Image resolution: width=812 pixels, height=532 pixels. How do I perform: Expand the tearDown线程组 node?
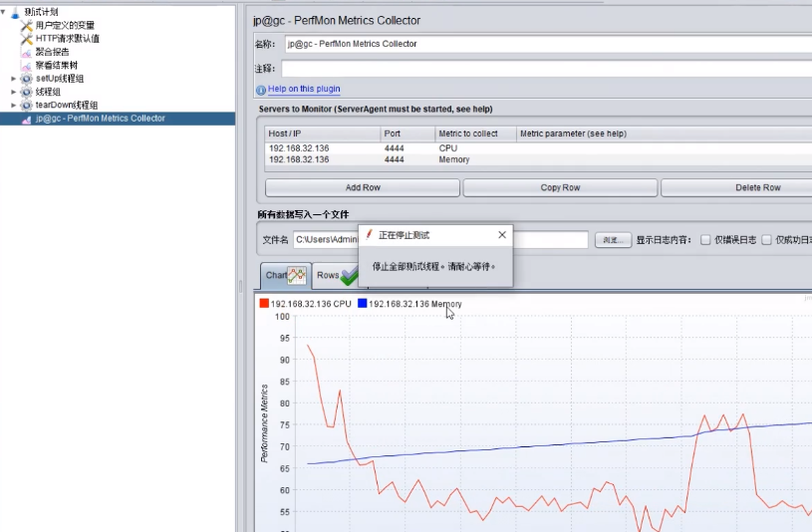click(x=14, y=106)
